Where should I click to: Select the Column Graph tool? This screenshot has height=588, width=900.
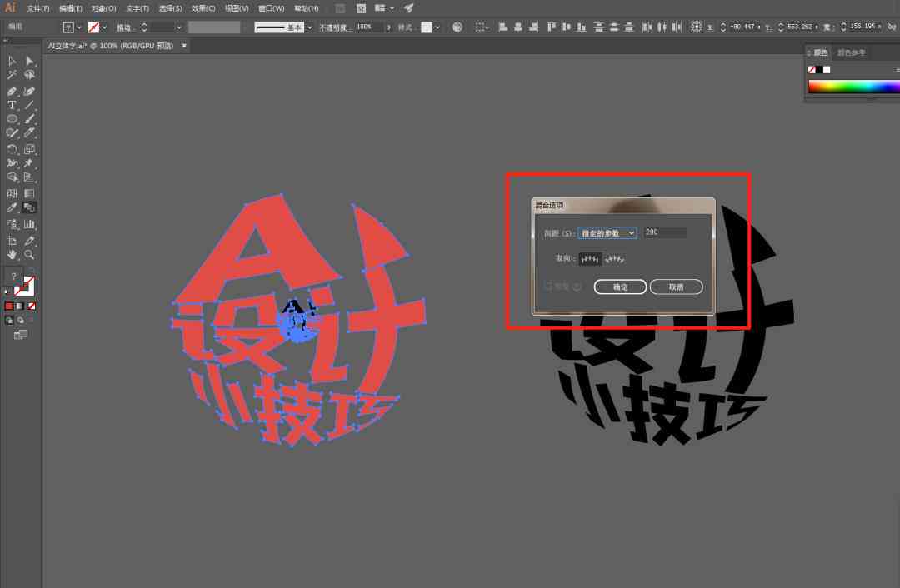pyautogui.click(x=29, y=224)
